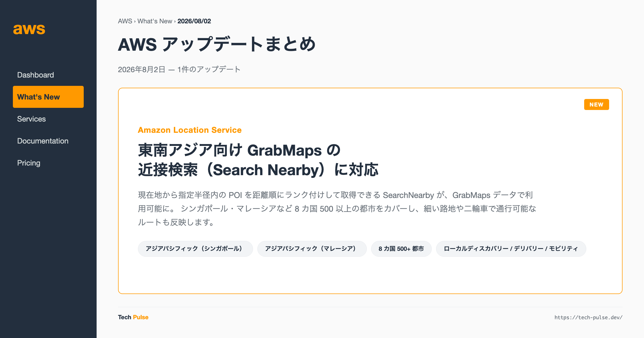Viewport: 644px width, 338px height.
Task: Open the https://tech-pulse.dev/ footer link
Action: tap(588, 317)
